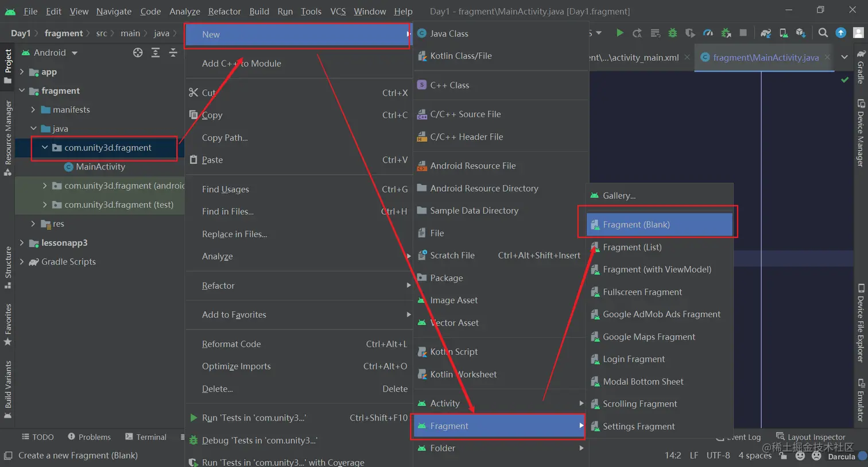Click the LF line separator indicator

[693, 456]
